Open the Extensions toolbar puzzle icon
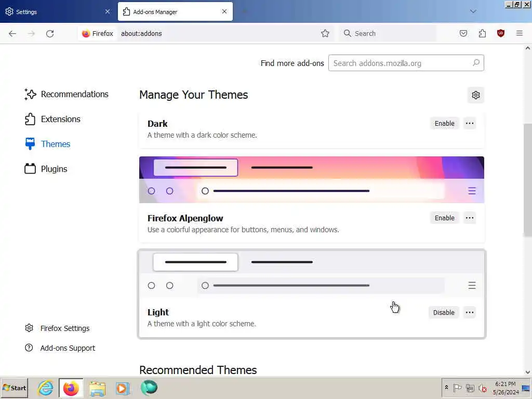 click(x=482, y=33)
